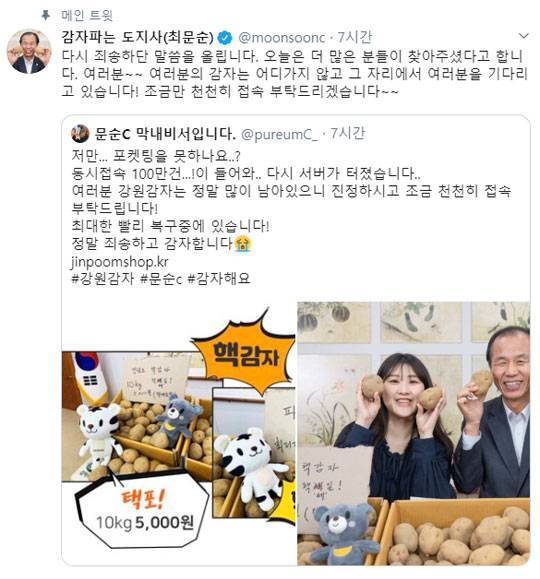This screenshot has width=540, height=579.
Task: Click the main tweet's 7시간 timestamp
Action: tap(355, 37)
